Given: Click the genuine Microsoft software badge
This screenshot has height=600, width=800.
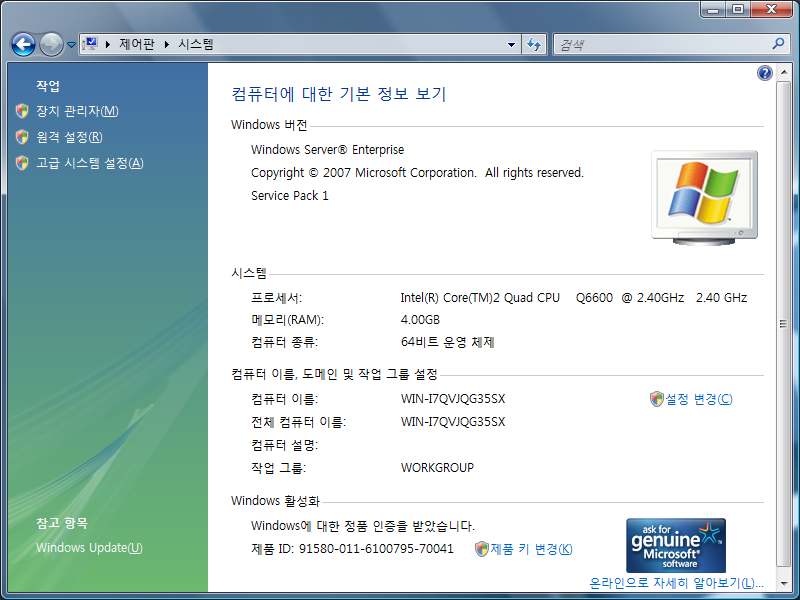Looking at the screenshot, I should pyautogui.click(x=676, y=545).
